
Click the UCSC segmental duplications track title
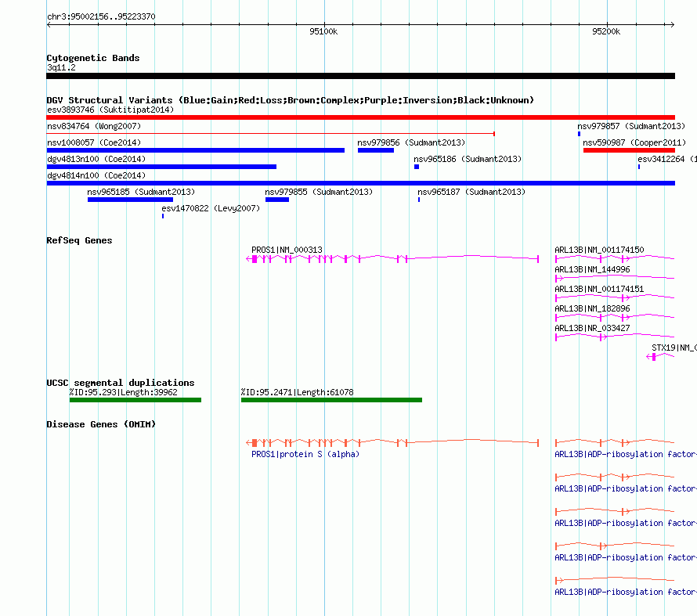[121, 383]
